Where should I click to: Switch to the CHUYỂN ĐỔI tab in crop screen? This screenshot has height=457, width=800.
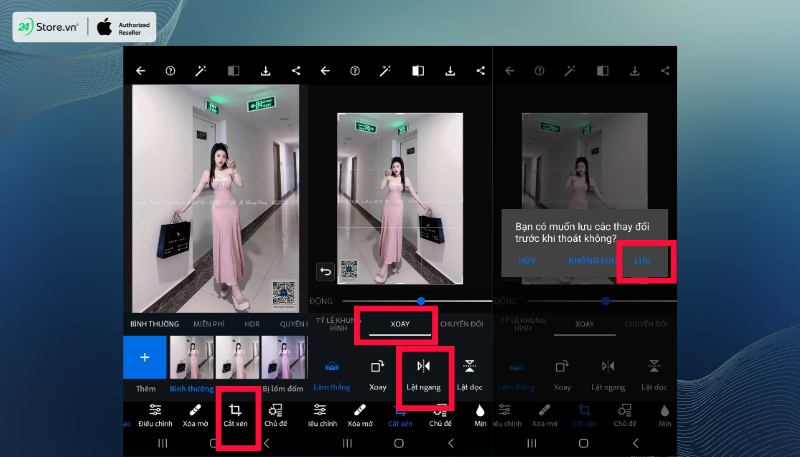pos(462,324)
